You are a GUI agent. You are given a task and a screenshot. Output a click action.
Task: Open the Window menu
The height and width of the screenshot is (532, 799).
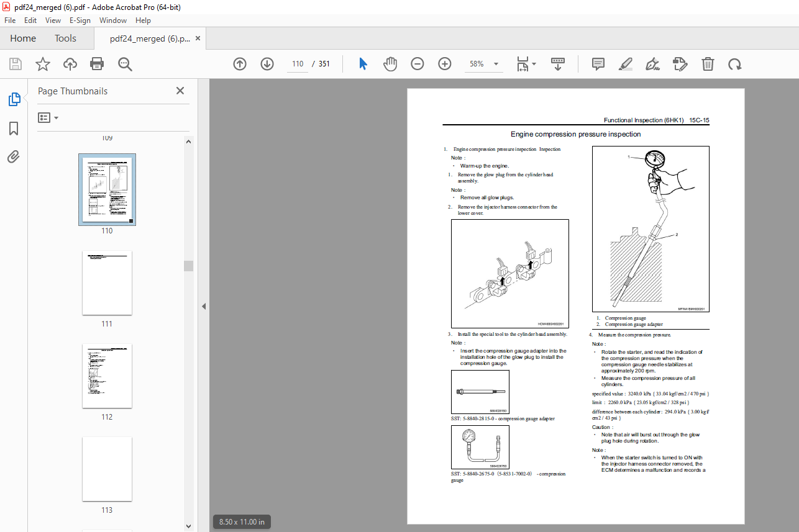point(113,20)
